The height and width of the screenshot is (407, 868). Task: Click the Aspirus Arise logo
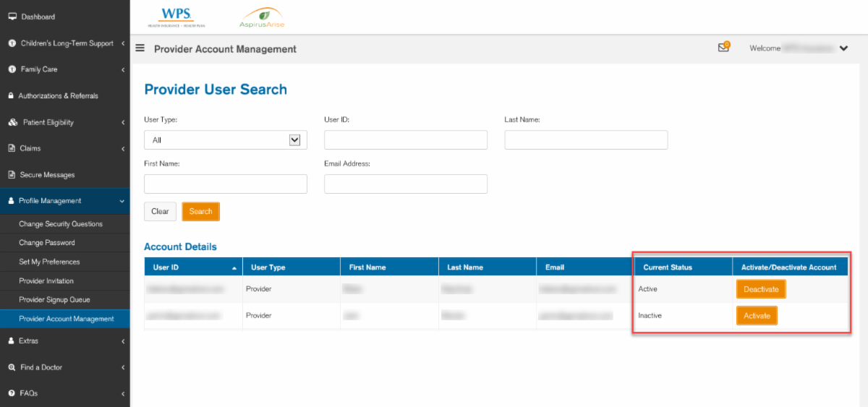coord(262,17)
